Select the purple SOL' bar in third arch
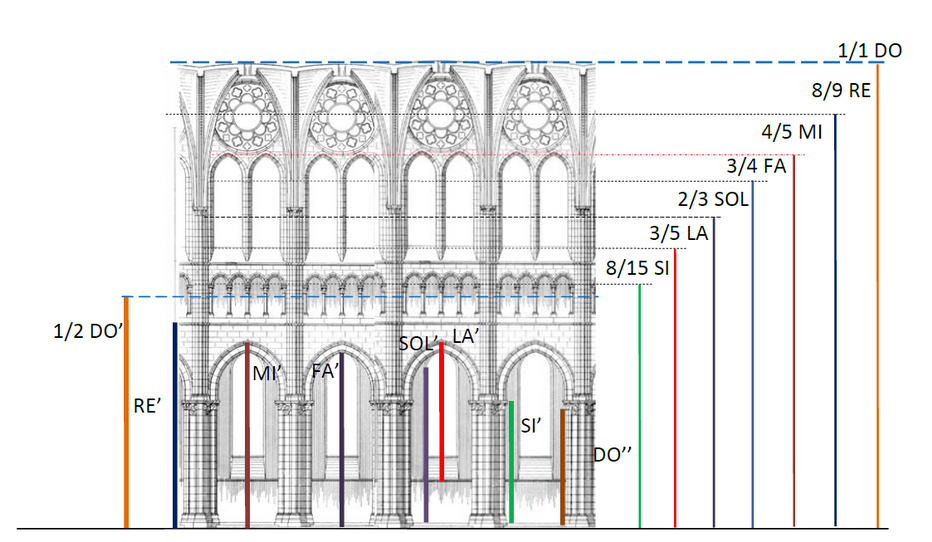The image size is (932, 542). coord(426,445)
